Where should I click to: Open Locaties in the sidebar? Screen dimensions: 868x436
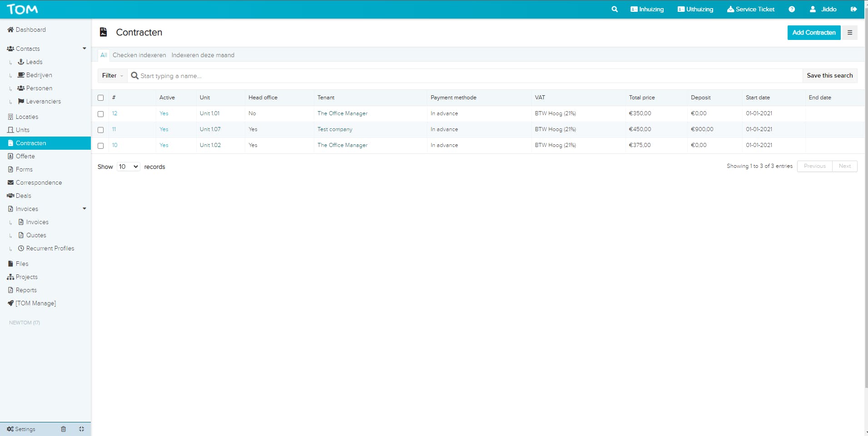[23, 117]
